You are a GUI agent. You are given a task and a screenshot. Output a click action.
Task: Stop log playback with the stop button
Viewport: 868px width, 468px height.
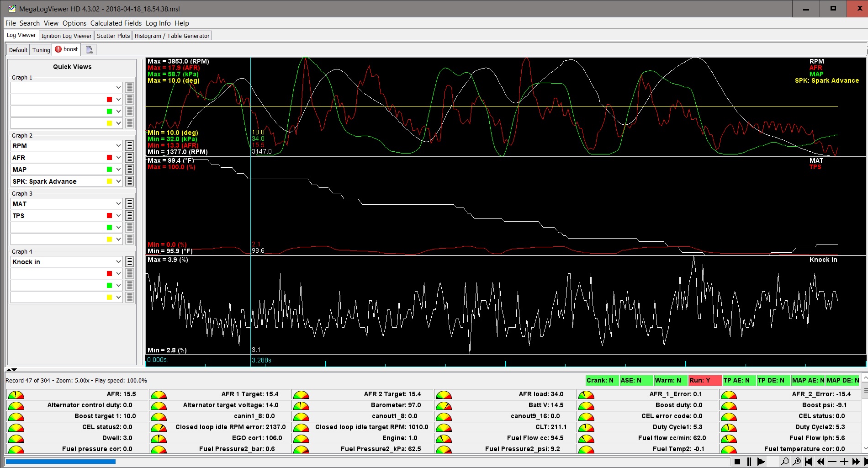[737, 462]
